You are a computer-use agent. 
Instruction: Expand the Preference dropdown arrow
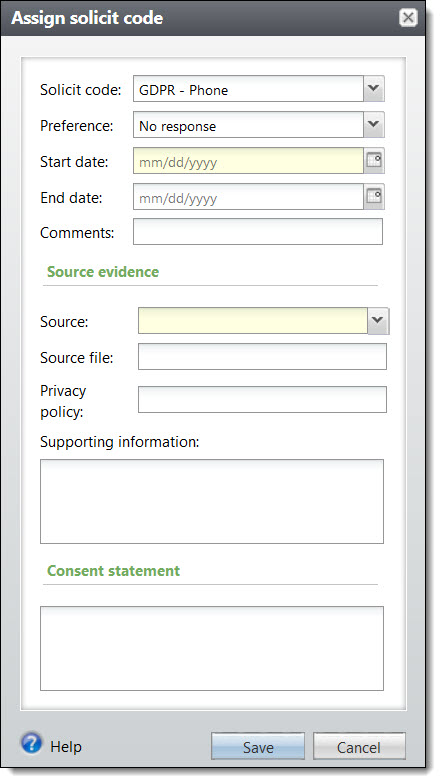pos(374,125)
